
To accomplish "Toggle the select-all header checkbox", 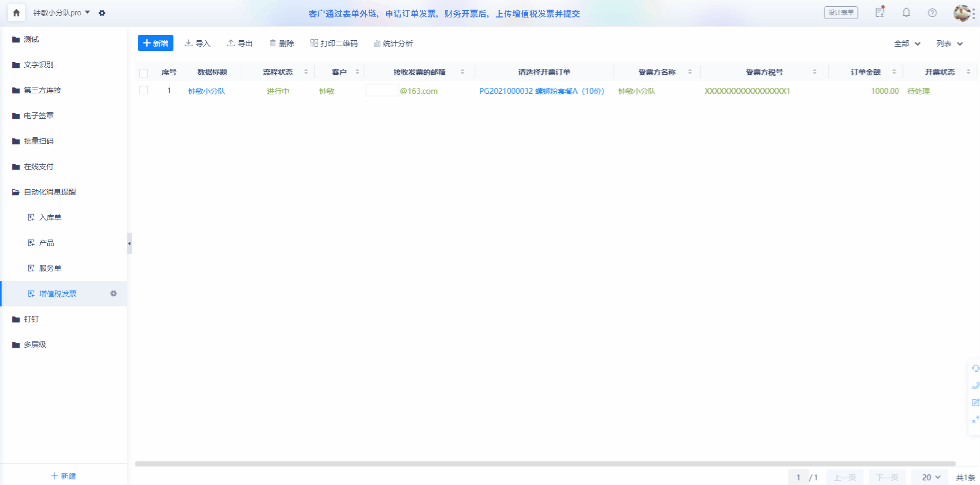I will [144, 73].
